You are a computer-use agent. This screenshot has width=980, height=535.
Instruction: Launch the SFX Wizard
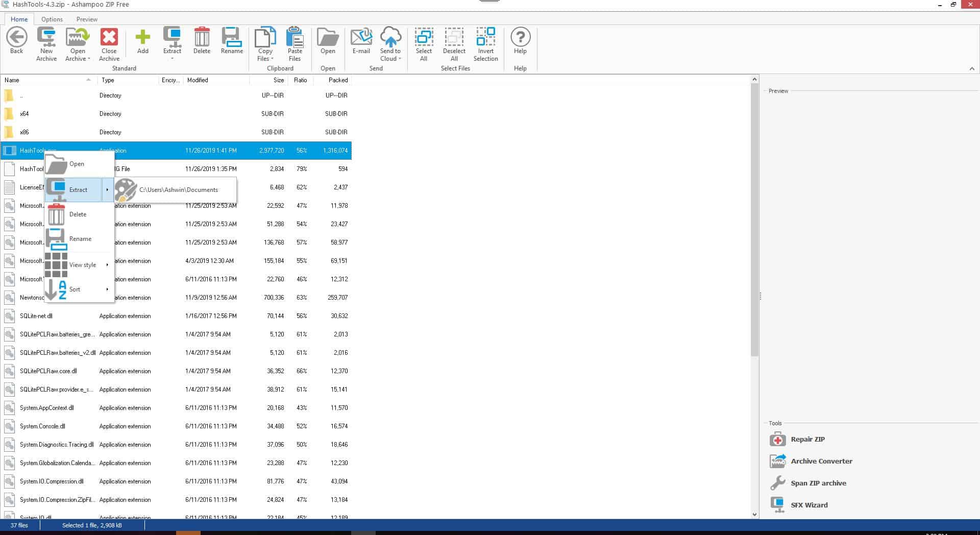click(x=798, y=505)
